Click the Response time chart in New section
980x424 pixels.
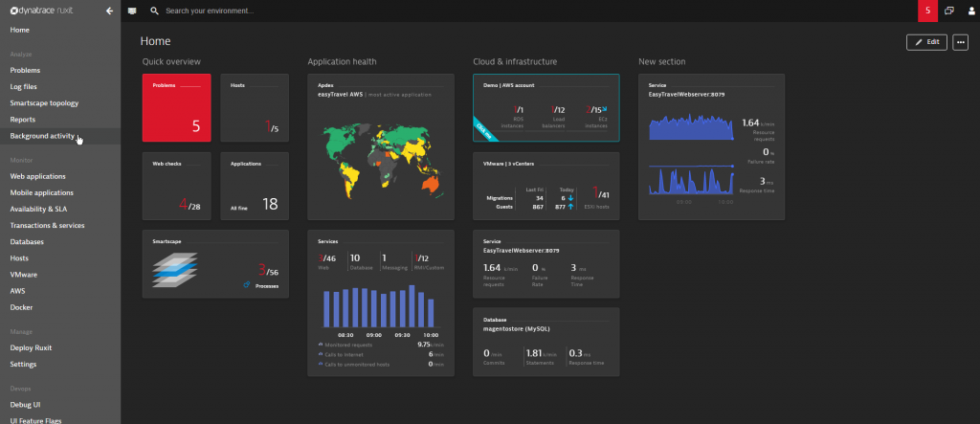coord(691,181)
